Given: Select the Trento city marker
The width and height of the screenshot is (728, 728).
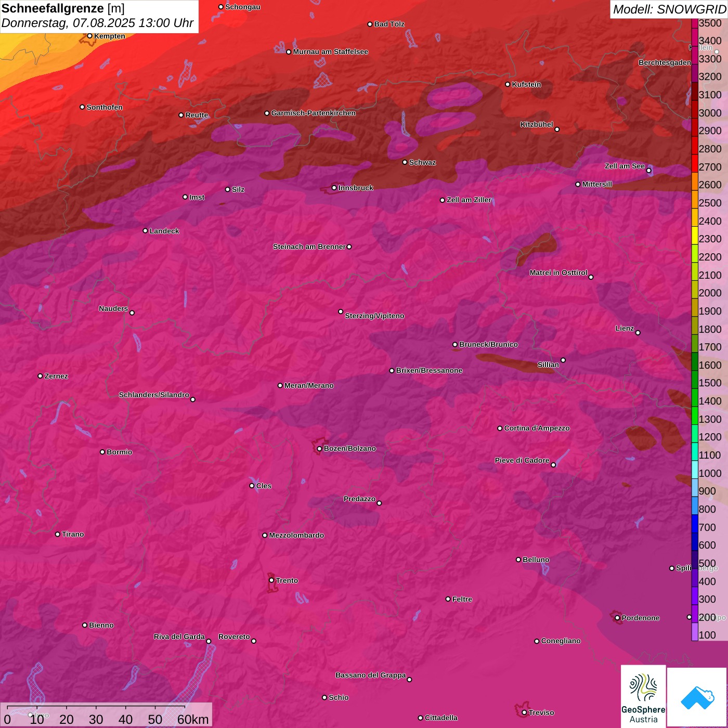Looking at the screenshot, I should (271, 580).
